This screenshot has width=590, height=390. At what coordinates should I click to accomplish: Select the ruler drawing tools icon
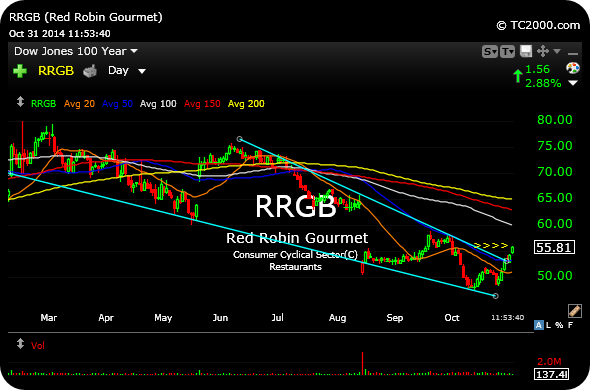tap(575, 311)
